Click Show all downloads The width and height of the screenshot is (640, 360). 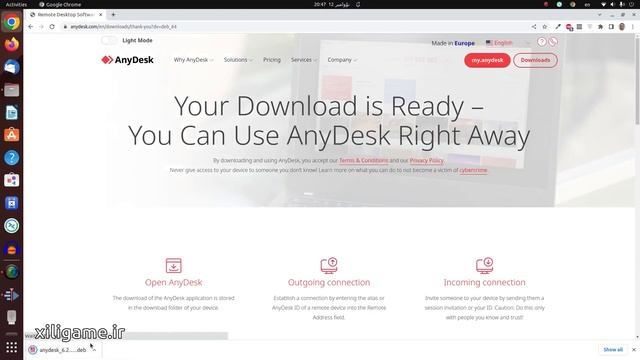(613, 350)
